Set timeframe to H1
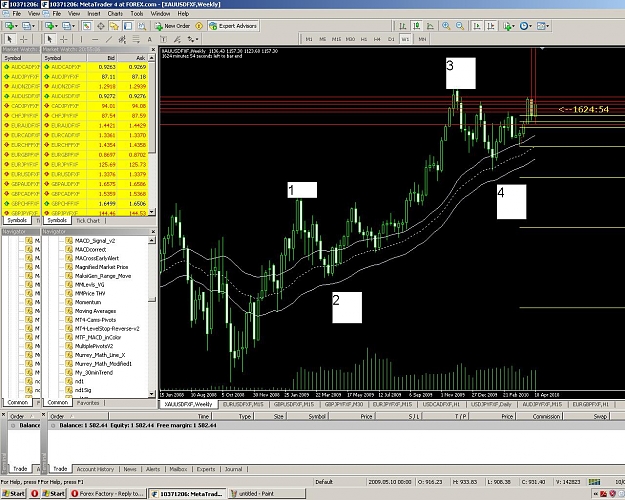Screen dimensions: 625x500 click(x=364, y=39)
